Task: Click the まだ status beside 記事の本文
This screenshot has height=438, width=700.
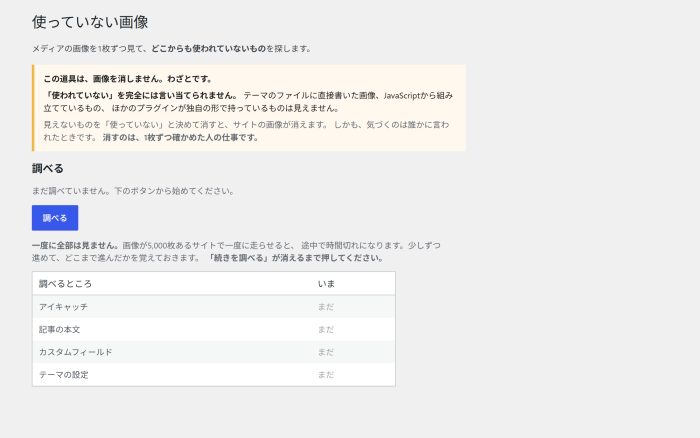Action: click(326, 330)
